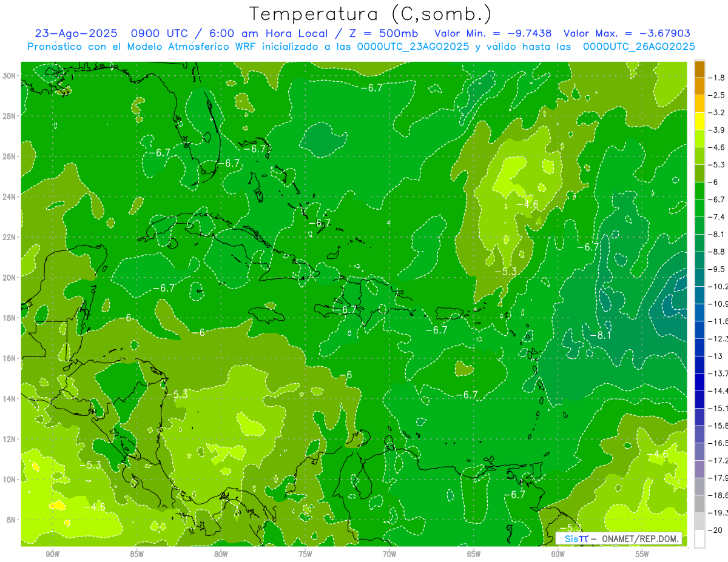The image size is (728, 562).
Task: Click the '75W' longitude axis label
Action: coord(305,555)
